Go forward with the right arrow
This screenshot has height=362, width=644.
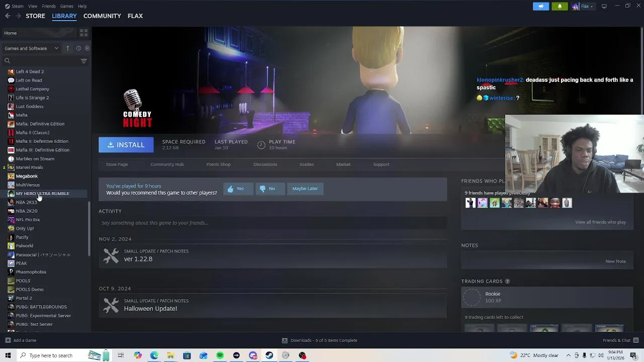pos(19,16)
